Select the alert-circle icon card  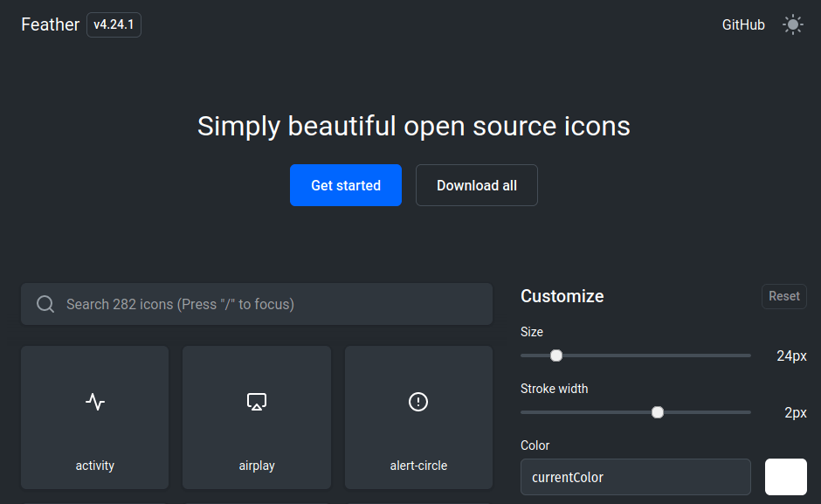[x=418, y=417]
